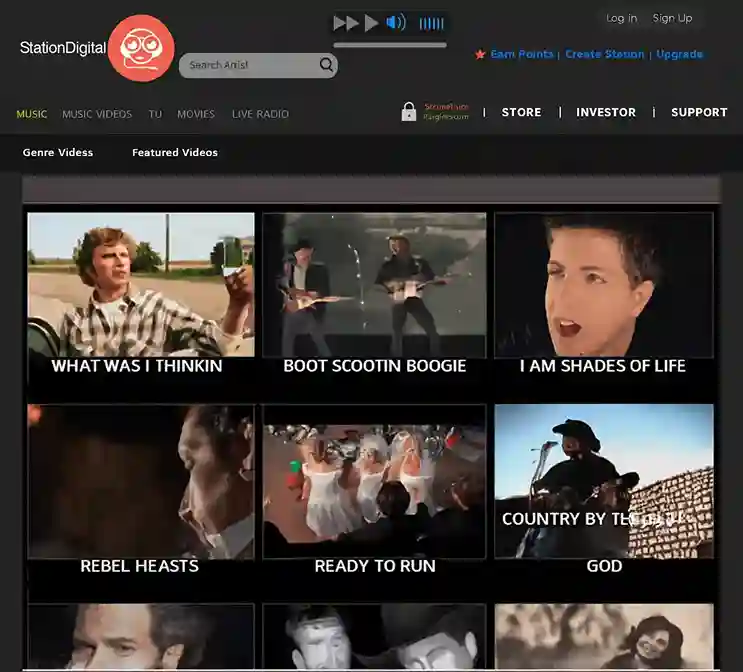Focus the Search Artist input field

(250, 65)
